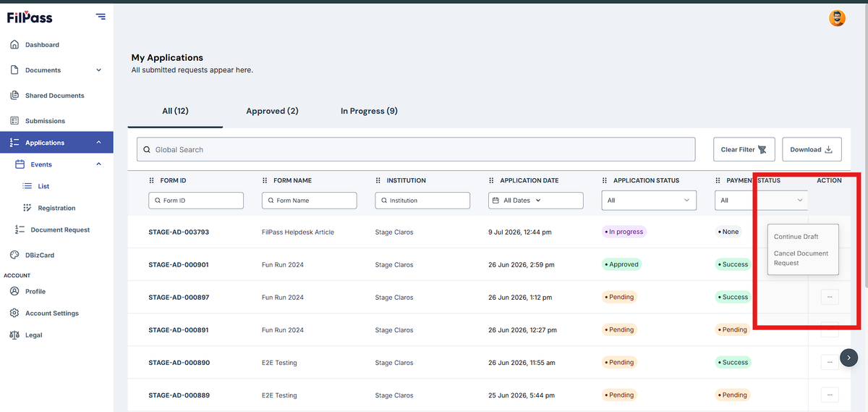Image resolution: width=868 pixels, height=412 pixels.
Task: Click the Registration icon in the sidebar
Action: tap(27, 208)
